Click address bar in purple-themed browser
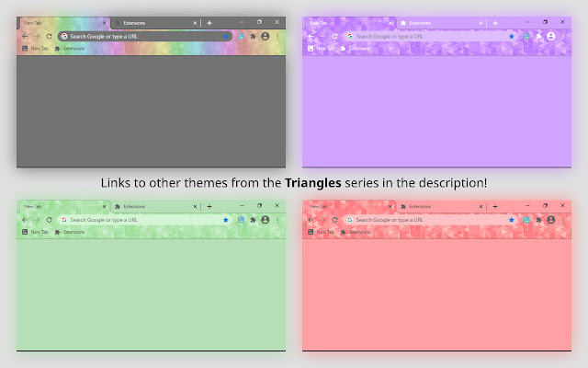 coord(431,37)
